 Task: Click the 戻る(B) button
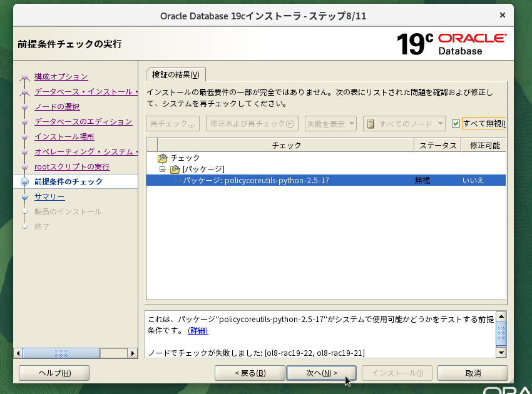coord(250,373)
